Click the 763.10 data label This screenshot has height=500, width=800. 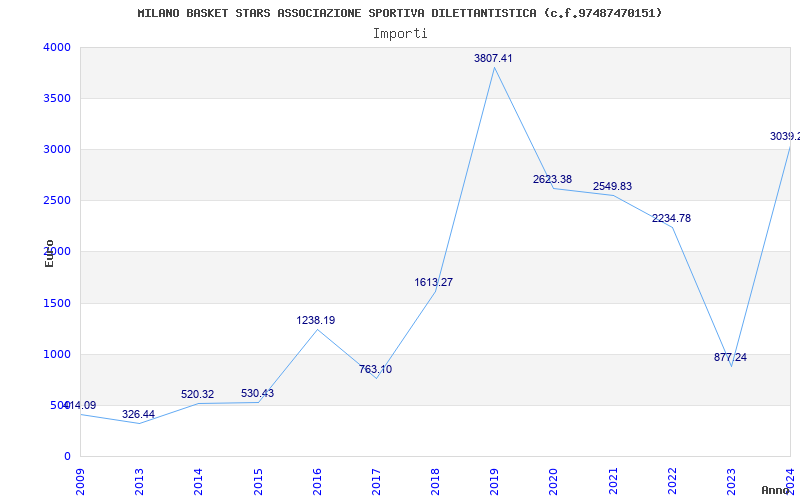pyautogui.click(x=375, y=369)
